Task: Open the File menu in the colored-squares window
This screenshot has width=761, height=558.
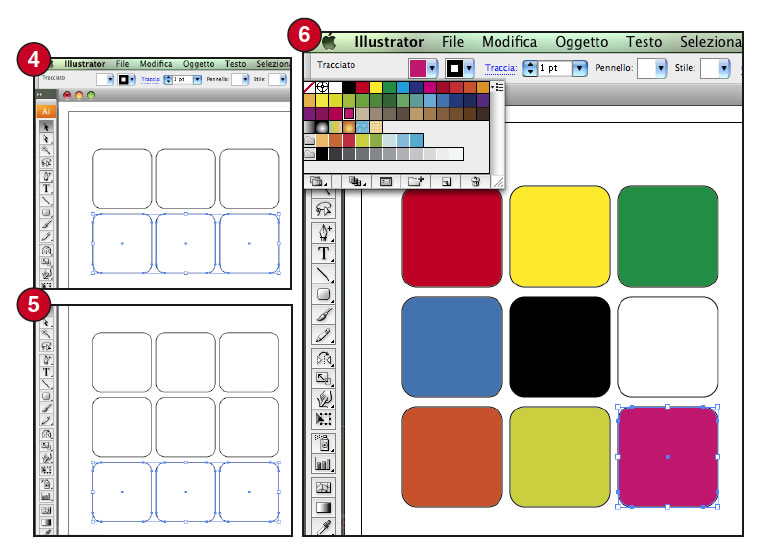Action: [453, 42]
